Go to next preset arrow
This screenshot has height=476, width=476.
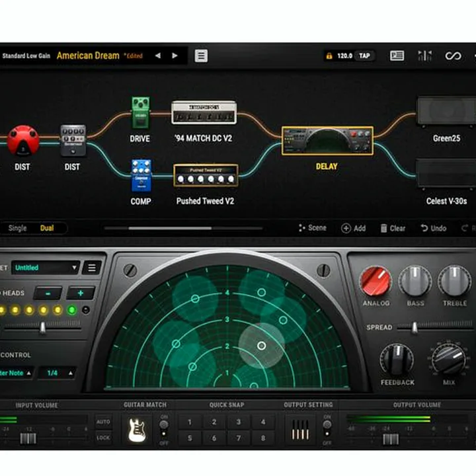175,56
